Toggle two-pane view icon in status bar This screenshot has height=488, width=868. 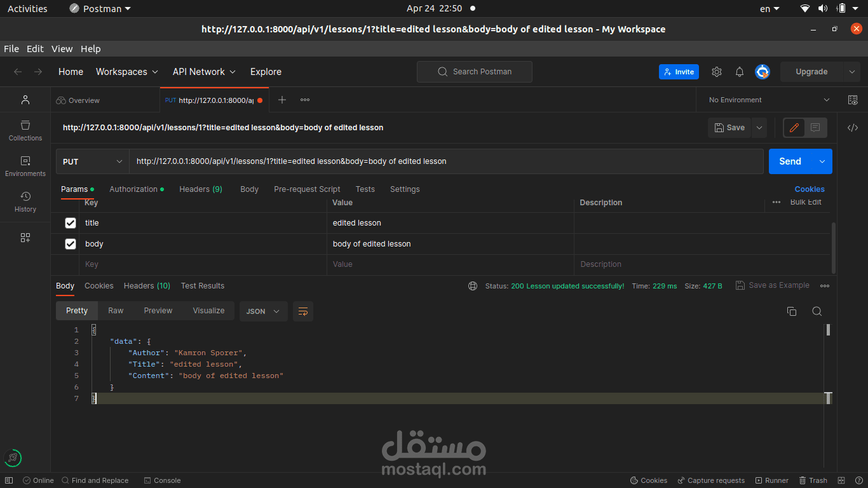coord(841,480)
